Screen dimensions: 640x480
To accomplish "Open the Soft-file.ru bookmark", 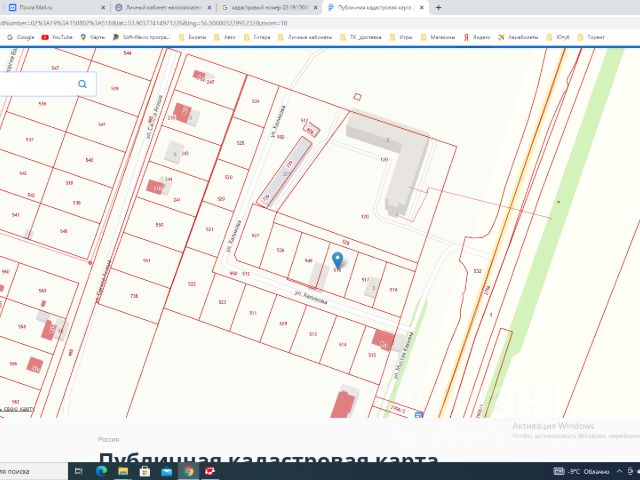I will [141, 37].
